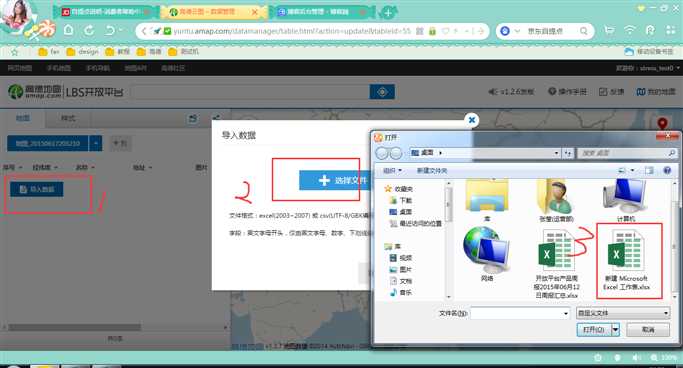Click the forward arrow in file dialog
This screenshot has height=368, width=683.
tap(396, 153)
